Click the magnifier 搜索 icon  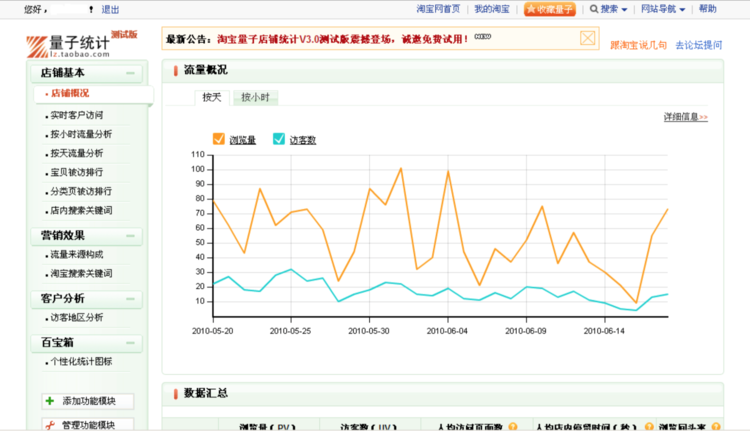coord(594,9)
